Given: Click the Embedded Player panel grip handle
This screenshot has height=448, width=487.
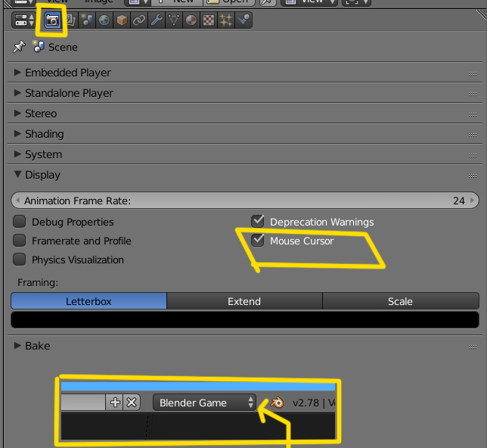Looking at the screenshot, I should click(x=473, y=73).
